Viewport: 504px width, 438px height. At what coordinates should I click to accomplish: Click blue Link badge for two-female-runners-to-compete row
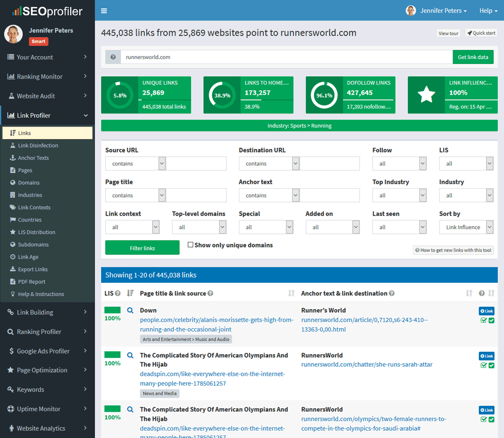(x=487, y=410)
